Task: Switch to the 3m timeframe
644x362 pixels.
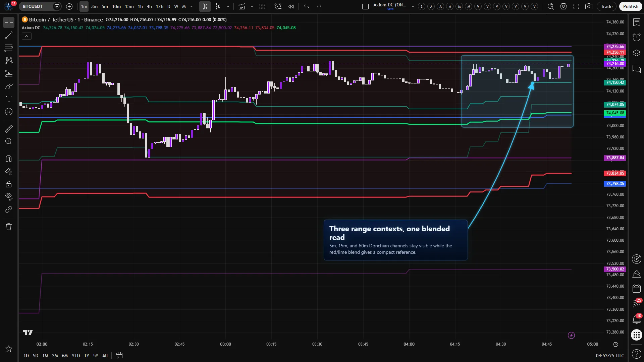Action: pos(94,6)
